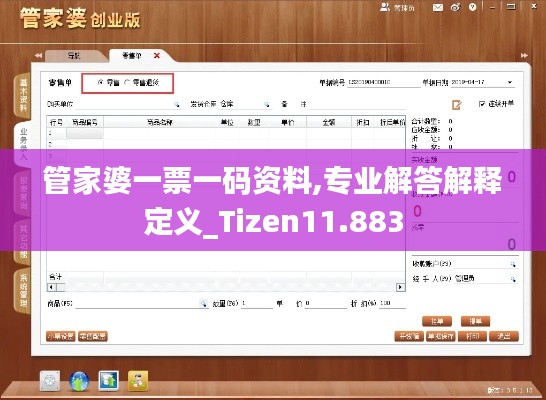Select the 零售退货 radio button

point(127,83)
